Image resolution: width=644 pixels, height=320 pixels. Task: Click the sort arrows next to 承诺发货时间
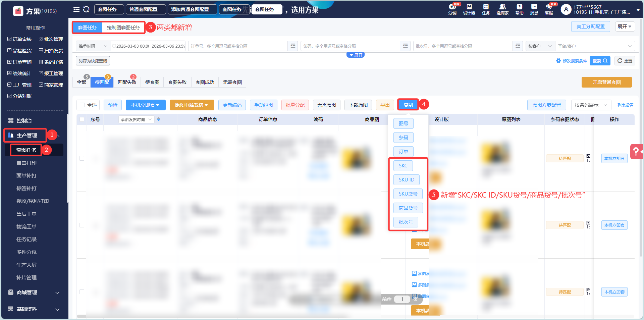[159, 119]
